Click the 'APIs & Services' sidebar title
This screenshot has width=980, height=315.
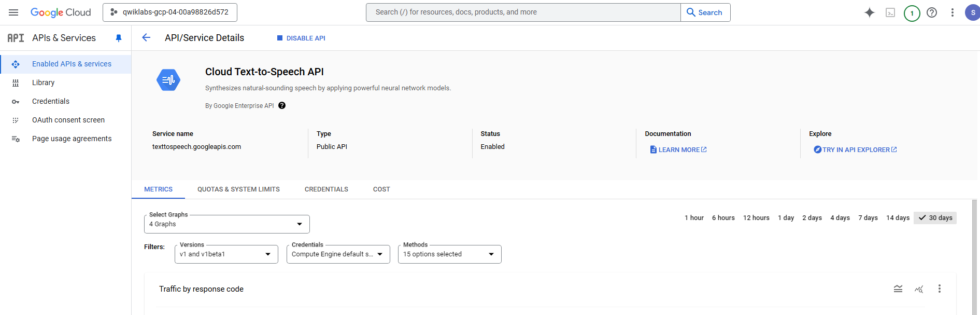64,38
